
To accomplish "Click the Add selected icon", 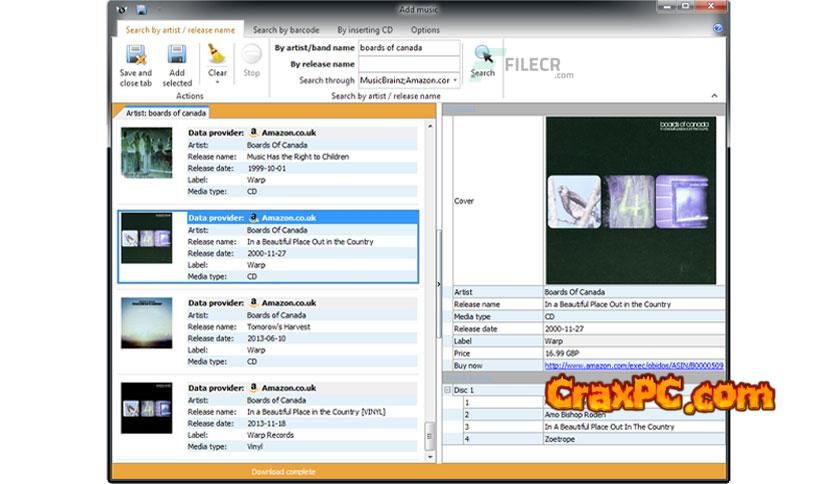I will click(177, 56).
